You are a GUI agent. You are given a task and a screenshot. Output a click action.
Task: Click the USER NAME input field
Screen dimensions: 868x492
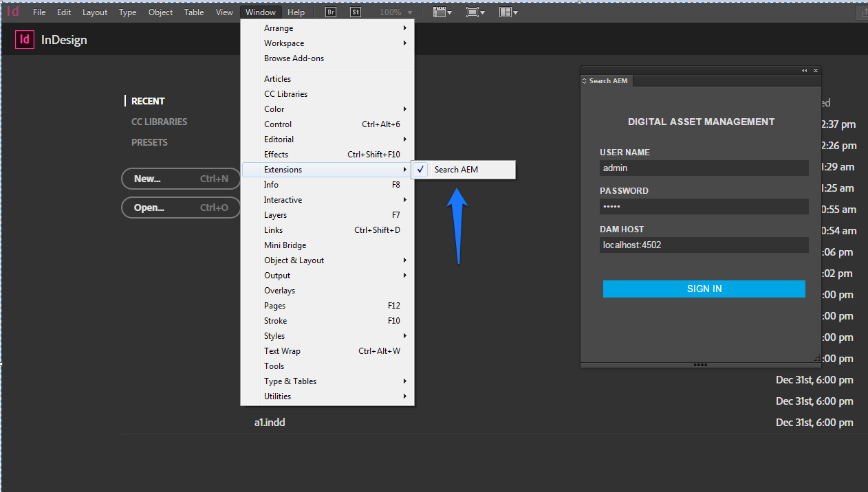pos(704,168)
